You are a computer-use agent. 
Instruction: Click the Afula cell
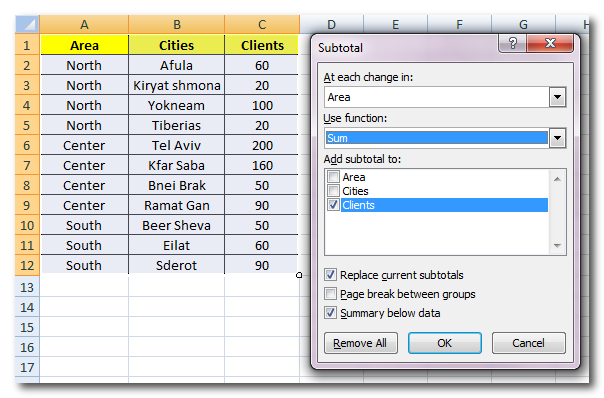click(176, 65)
